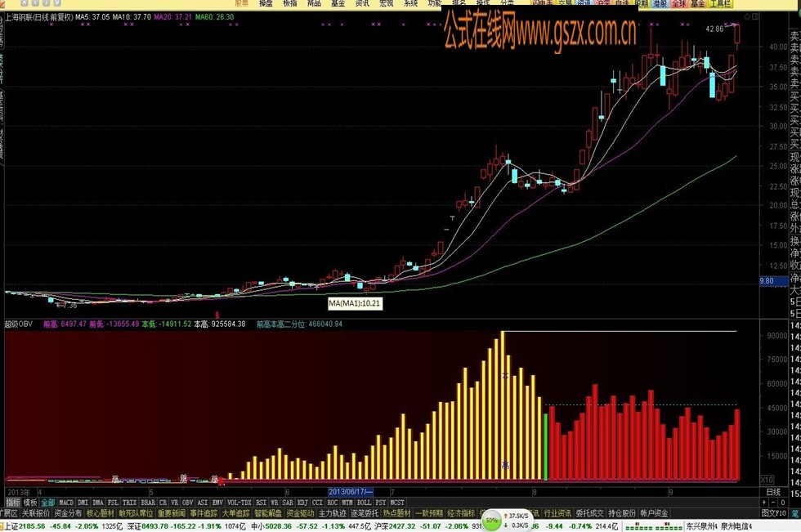Switch to the BRAR indicator
Screen dimensions: 801x532
(x=148, y=503)
